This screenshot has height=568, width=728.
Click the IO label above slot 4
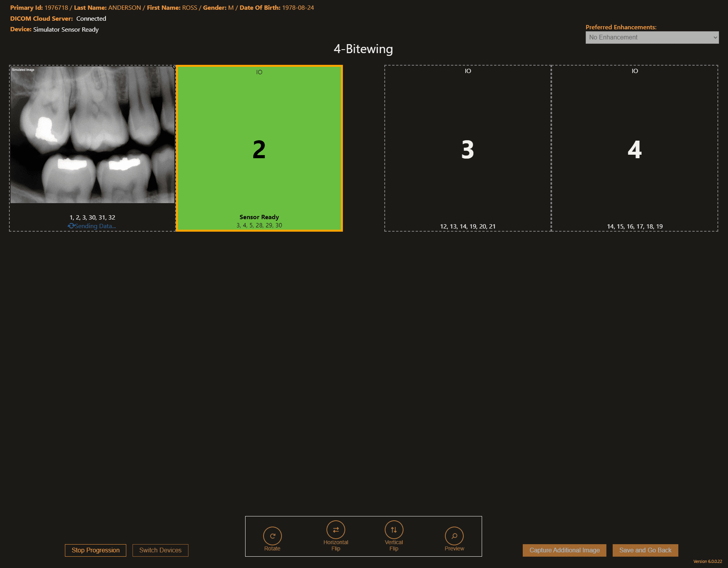(x=634, y=71)
